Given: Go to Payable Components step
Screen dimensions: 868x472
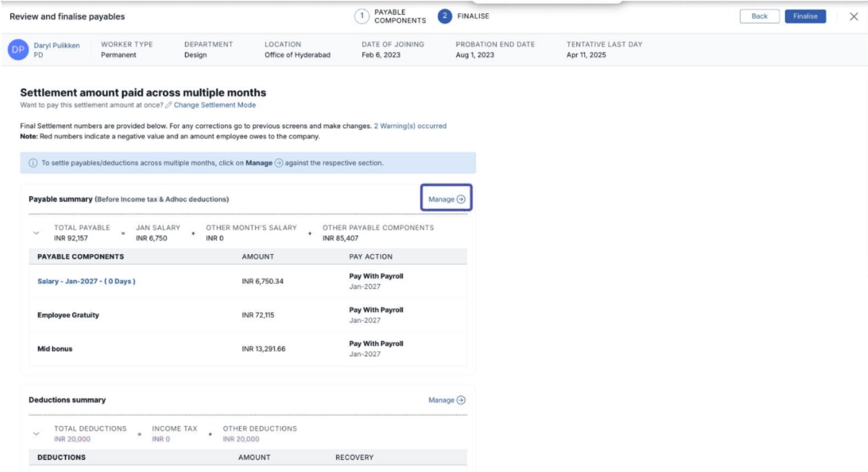Looking at the screenshot, I should (x=400, y=16).
